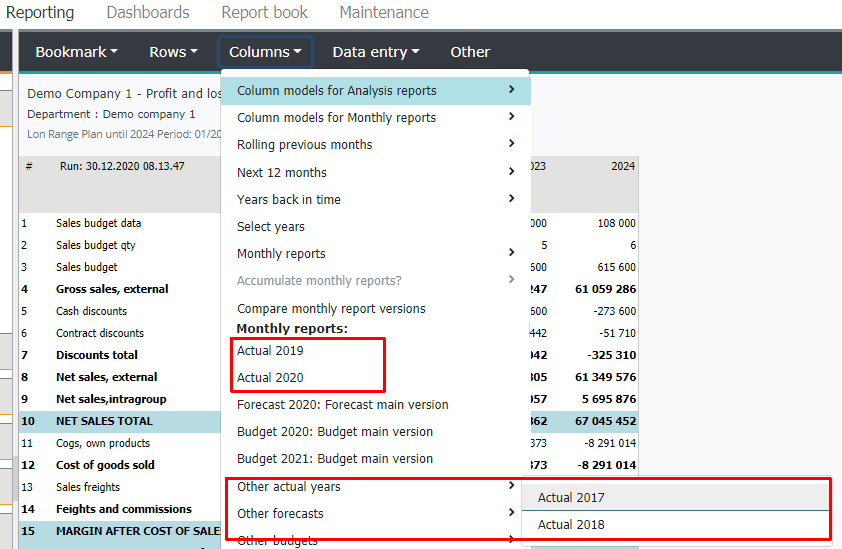The width and height of the screenshot is (842, 549).
Task: Open the Data entry dropdown
Action: tap(376, 52)
